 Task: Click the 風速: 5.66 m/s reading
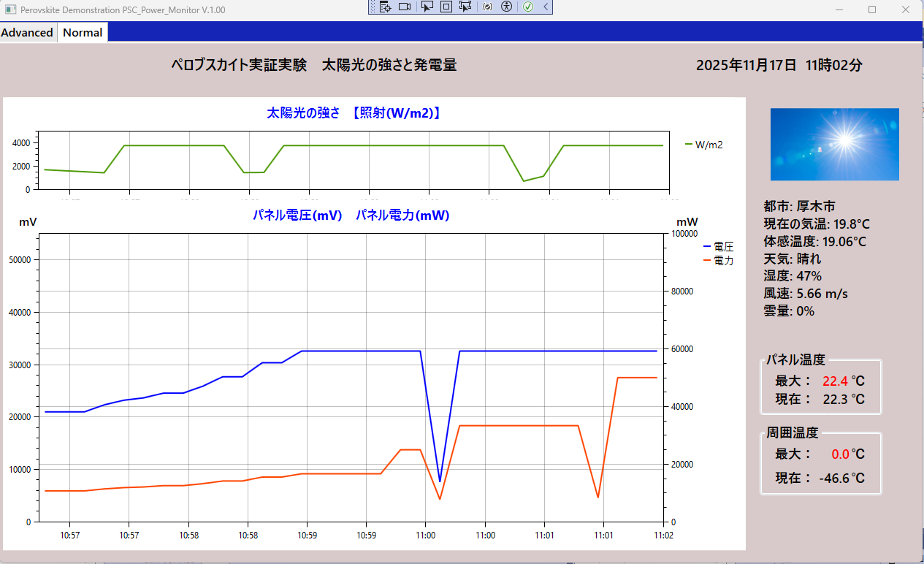click(x=806, y=294)
